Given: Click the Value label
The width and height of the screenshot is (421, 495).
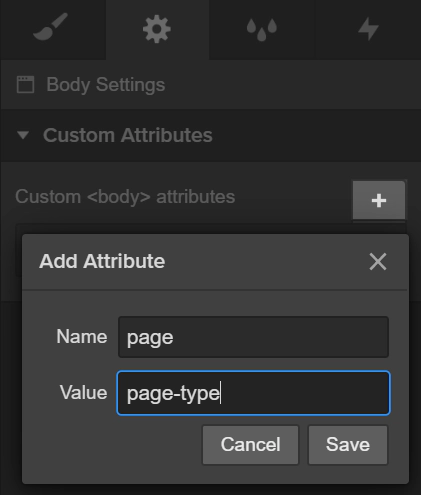Looking at the screenshot, I should point(84,392).
